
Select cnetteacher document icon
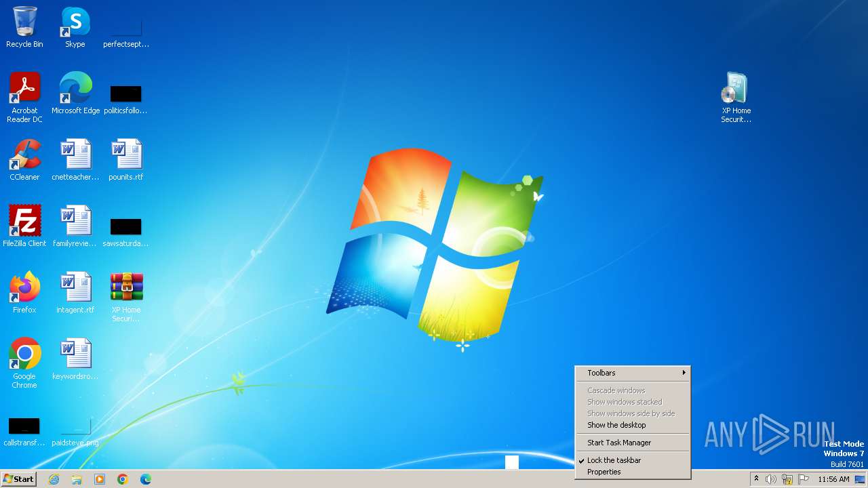[75, 160]
